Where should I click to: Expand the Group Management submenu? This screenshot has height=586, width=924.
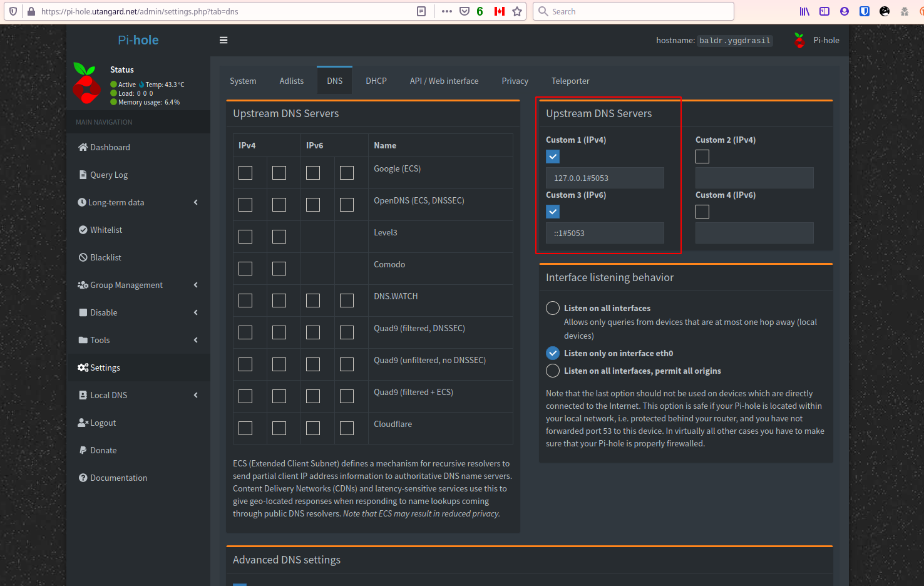click(x=195, y=285)
